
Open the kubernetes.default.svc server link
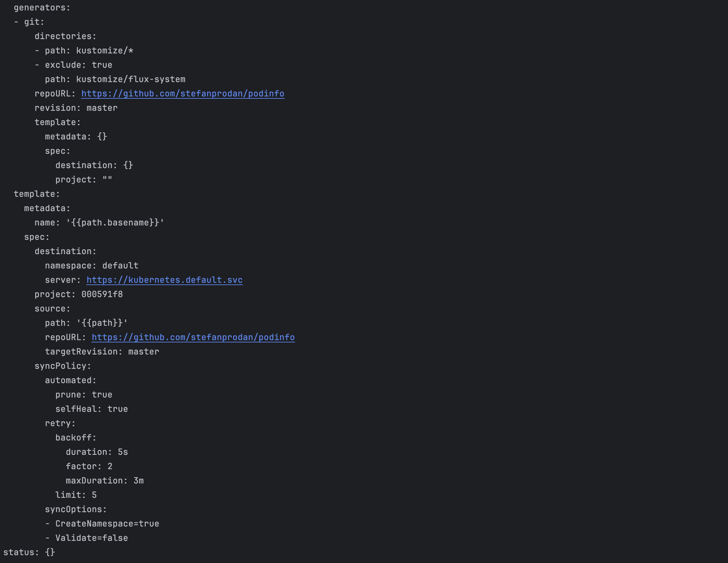click(164, 280)
